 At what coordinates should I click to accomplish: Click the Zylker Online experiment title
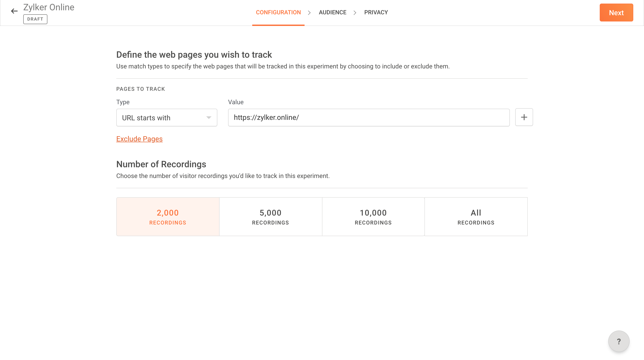point(49,7)
